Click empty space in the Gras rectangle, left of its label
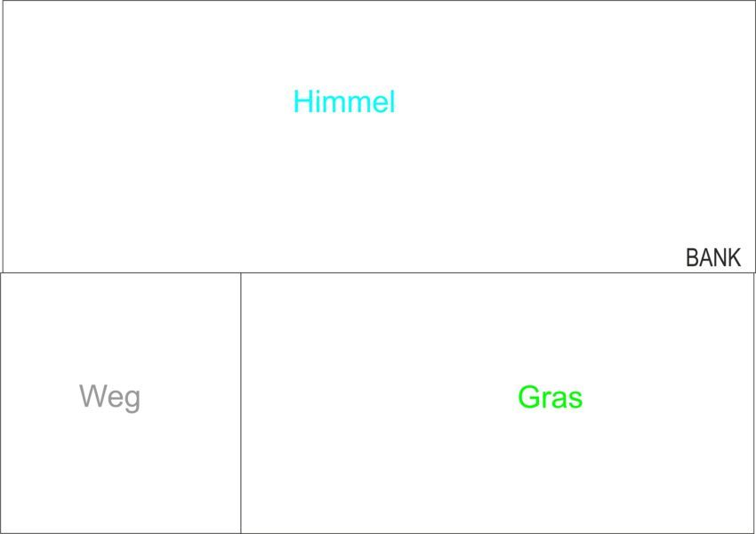This screenshot has height=534, width=756. pos(374,400)
